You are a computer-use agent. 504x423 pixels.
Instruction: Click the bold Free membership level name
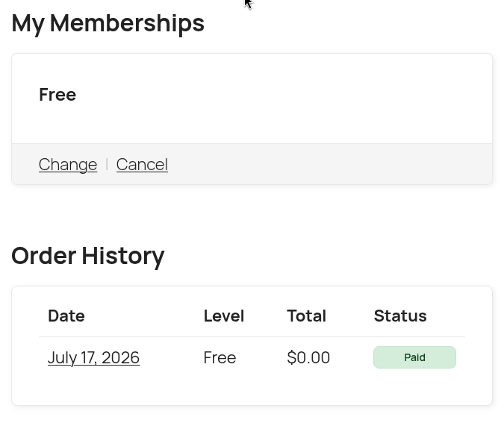[57, 95]
